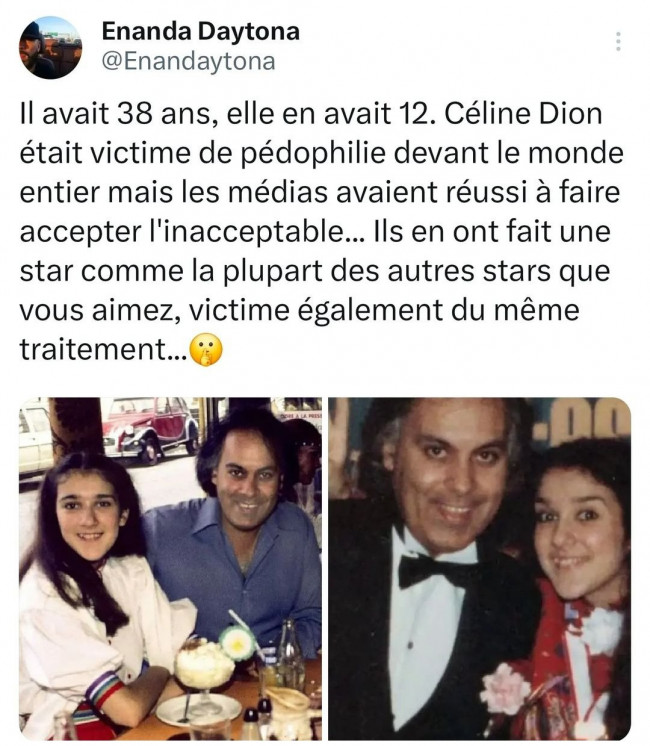Screen dimensions: 650x746
Task: Click the name "Céline Dion" in the tweet
Action: pyautogui.click(x=523, y=114)
